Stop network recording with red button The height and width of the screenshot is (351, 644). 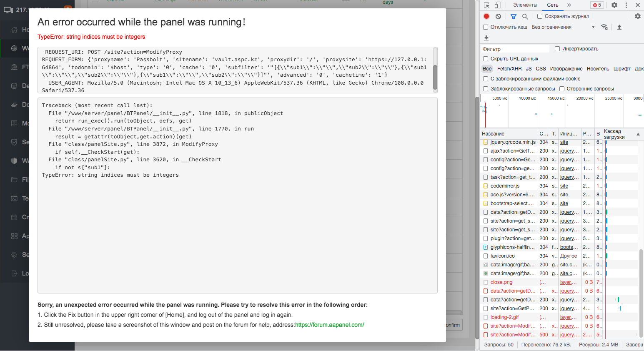tap(486, 16)
